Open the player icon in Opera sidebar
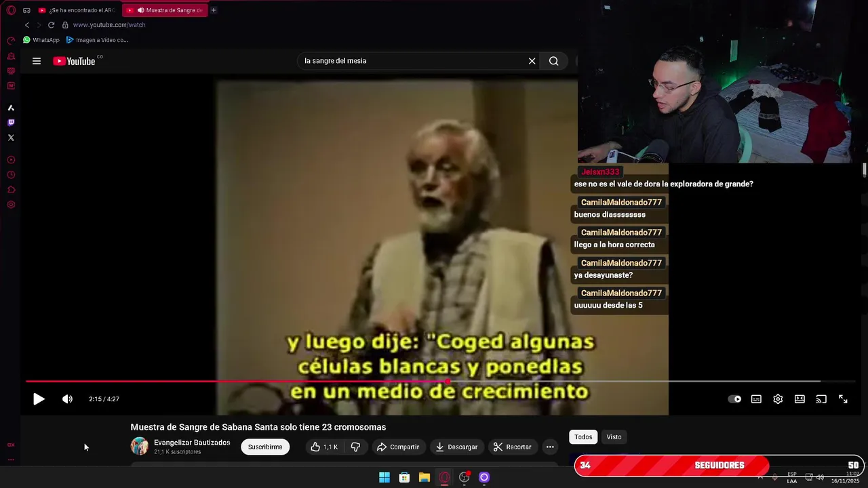This screenshot has width=868, height=488. pyautogui.click(x=11, y=160)
